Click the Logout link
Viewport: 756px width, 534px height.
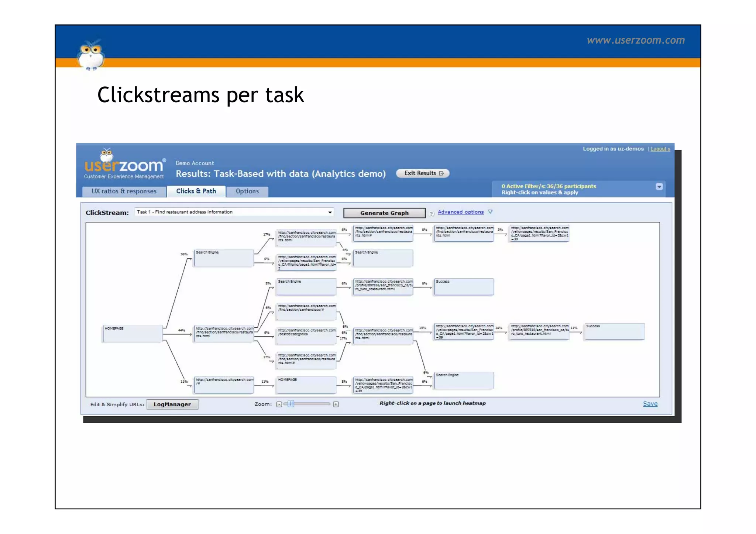(660, 149)
